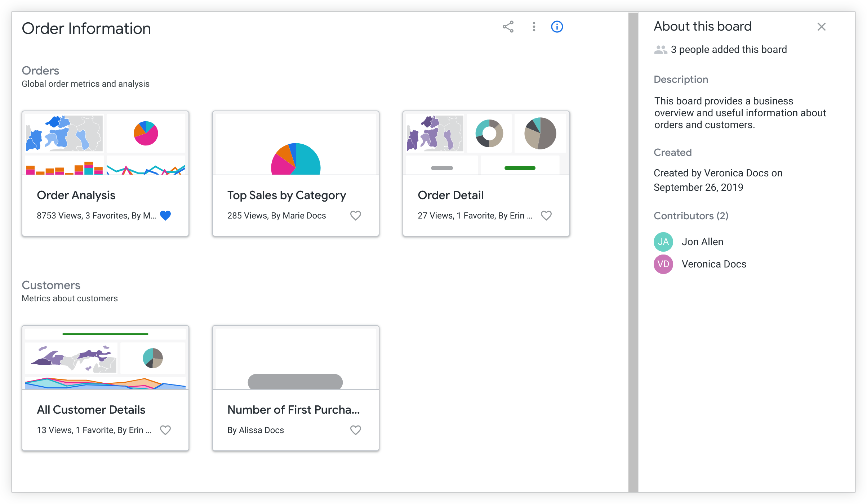The image size is (867, 504).
Task: Click the share icon for this board
Action: point(508,27)
